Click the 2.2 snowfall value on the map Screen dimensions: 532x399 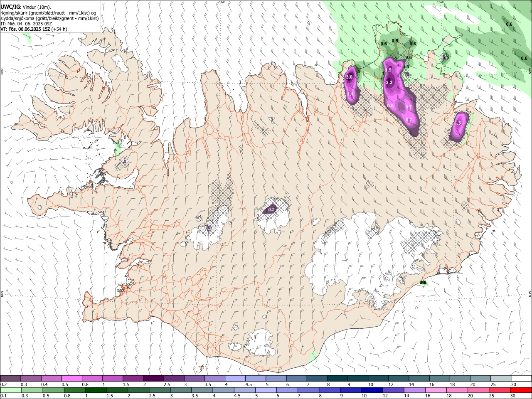389,83
